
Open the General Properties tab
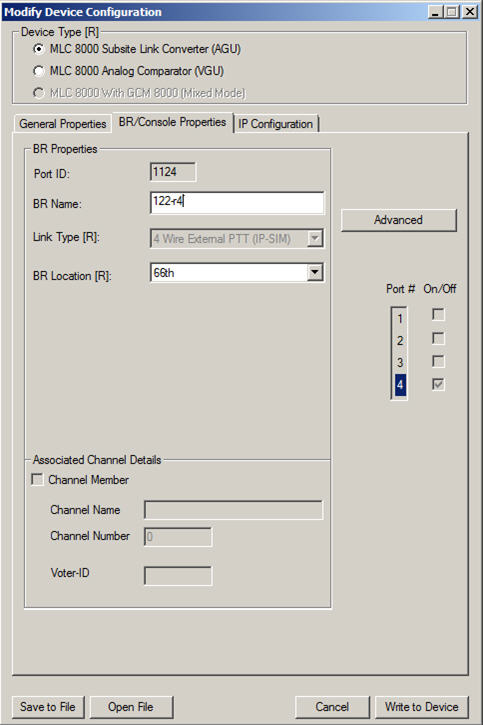pyautogui.click(x=62, y=124)
